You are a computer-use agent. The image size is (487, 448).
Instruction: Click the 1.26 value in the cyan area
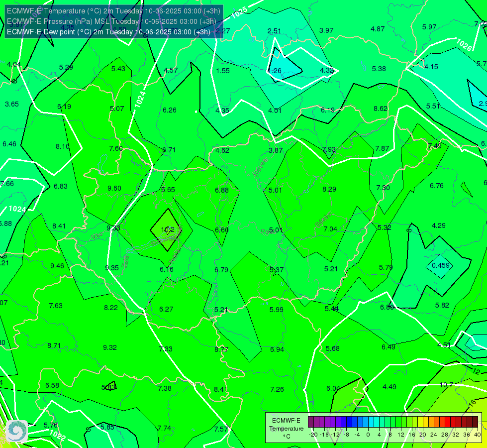[275, 71]
